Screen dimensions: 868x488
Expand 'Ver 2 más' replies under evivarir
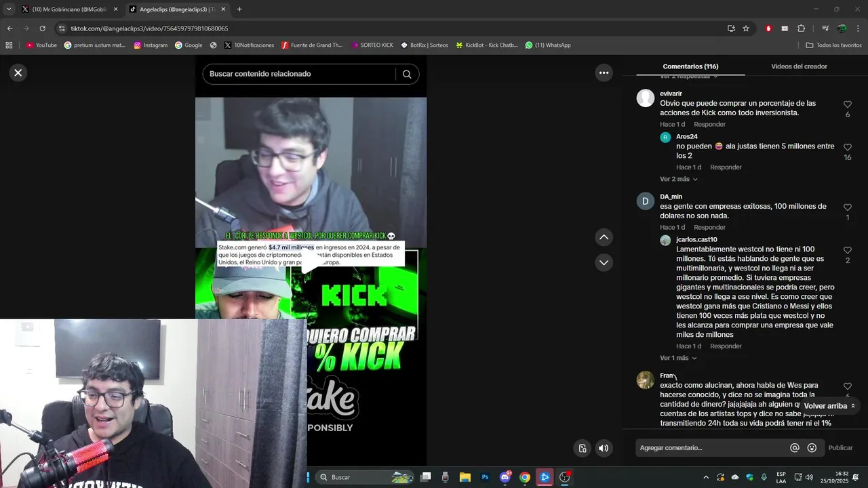click(679, 179)
